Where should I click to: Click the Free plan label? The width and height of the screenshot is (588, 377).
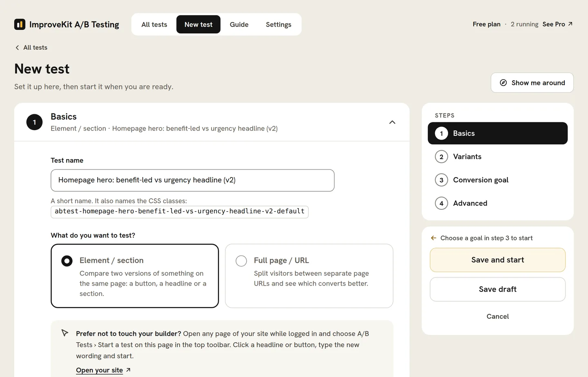pyautogui.click(x=486, y=24)
